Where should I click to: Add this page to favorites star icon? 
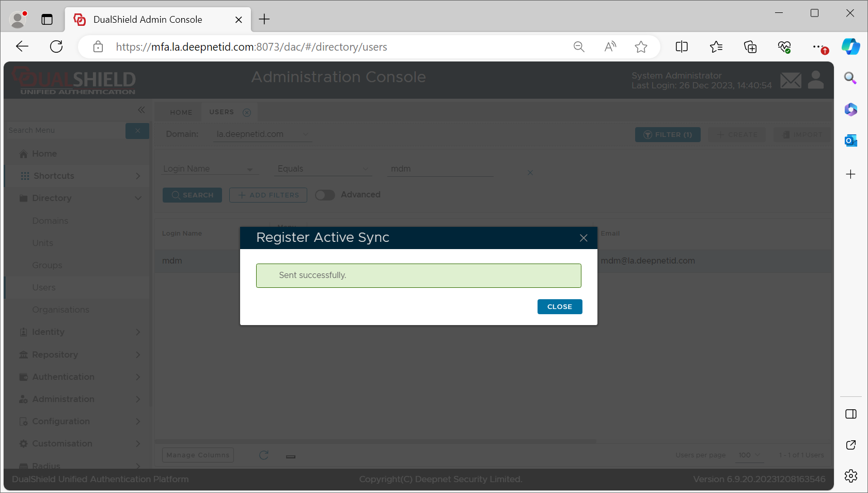coord(641,47)
